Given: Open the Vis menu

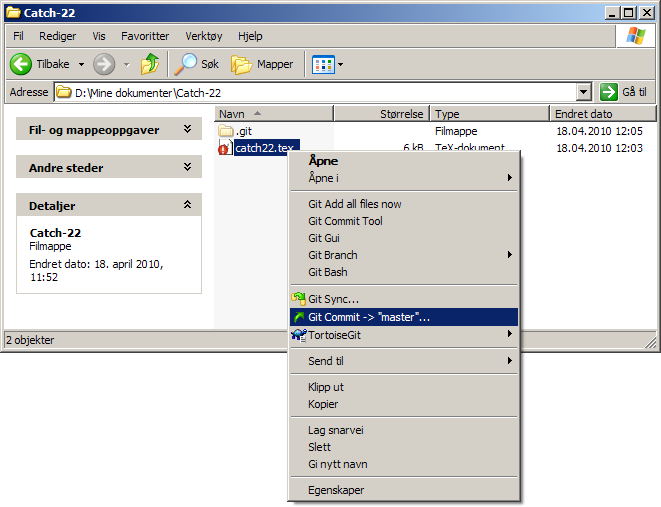Looking at the screenshot, I should tap(99, 36).
